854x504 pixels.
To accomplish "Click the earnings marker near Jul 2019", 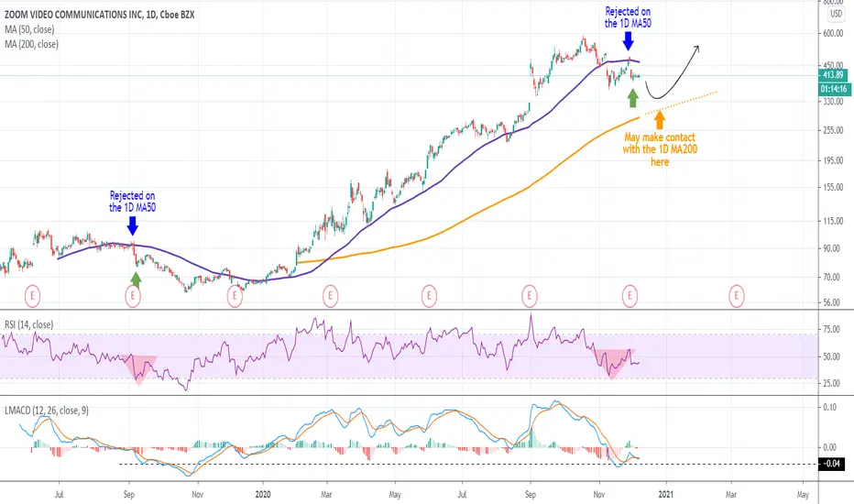I will [x=33, y=296].
